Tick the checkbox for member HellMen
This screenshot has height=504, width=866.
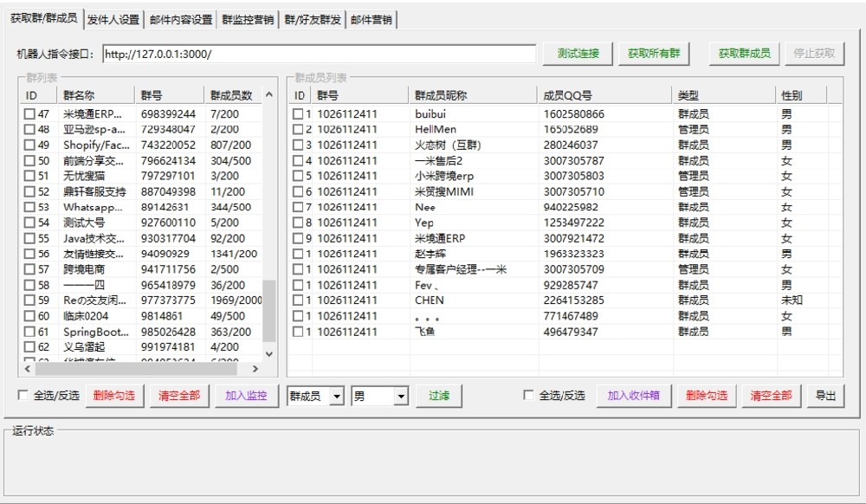point(298,130)
